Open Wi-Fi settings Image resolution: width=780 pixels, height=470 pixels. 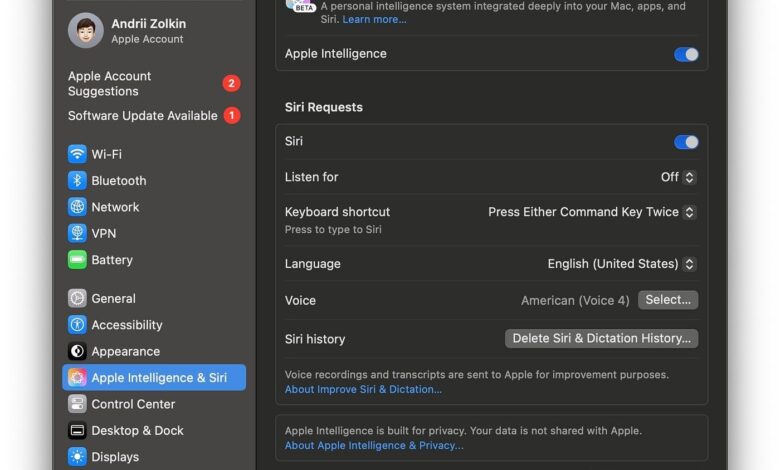(154, 154)
